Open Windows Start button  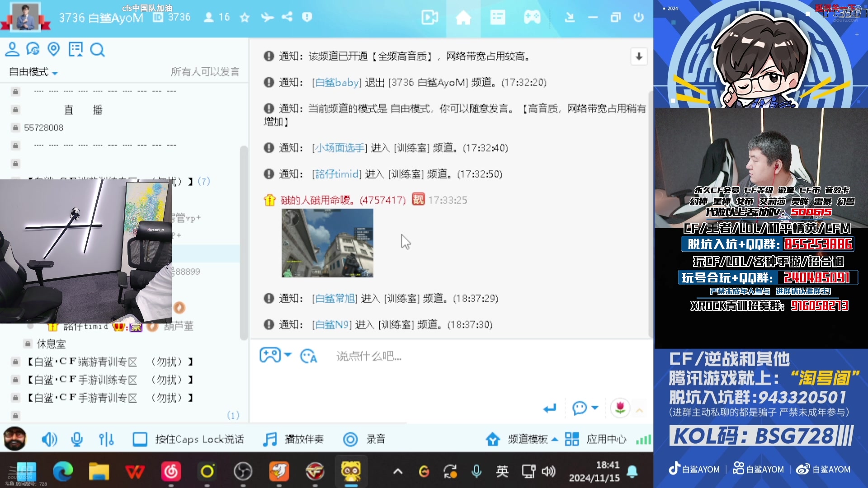[x=27, y=472]
